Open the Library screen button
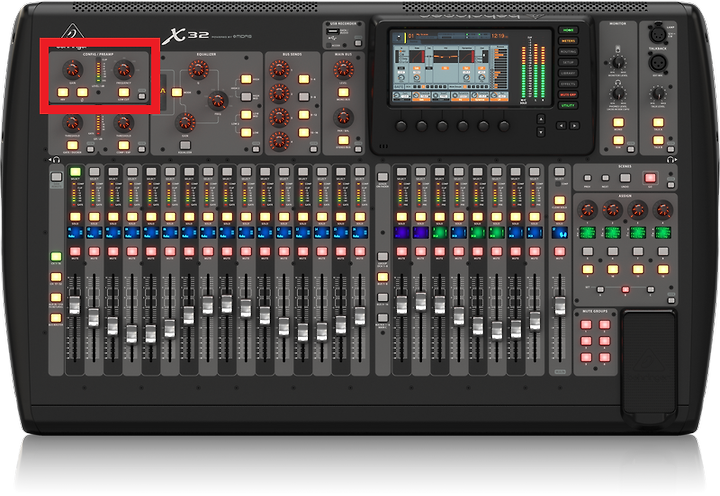720x496 pixels. 568,73
